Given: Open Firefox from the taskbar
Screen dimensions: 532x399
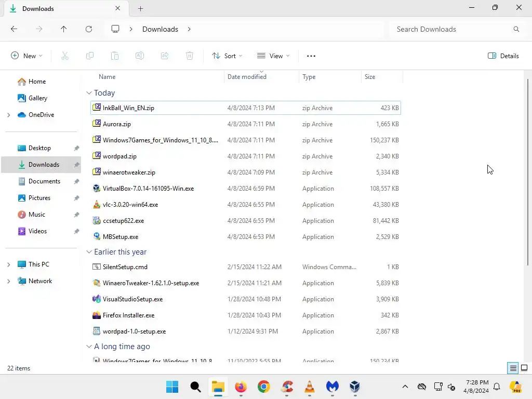Looking at the screenshot, I should pos(241,387).
